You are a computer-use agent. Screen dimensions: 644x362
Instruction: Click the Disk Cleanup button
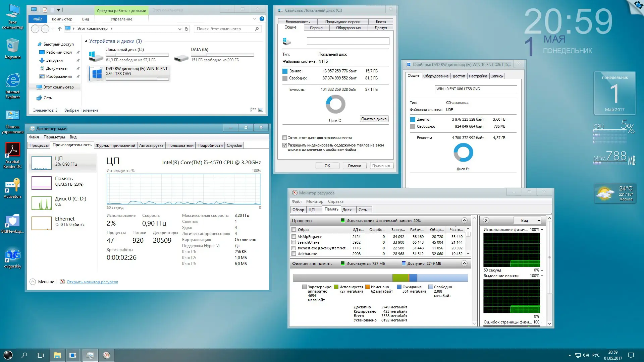pos(374,119)
